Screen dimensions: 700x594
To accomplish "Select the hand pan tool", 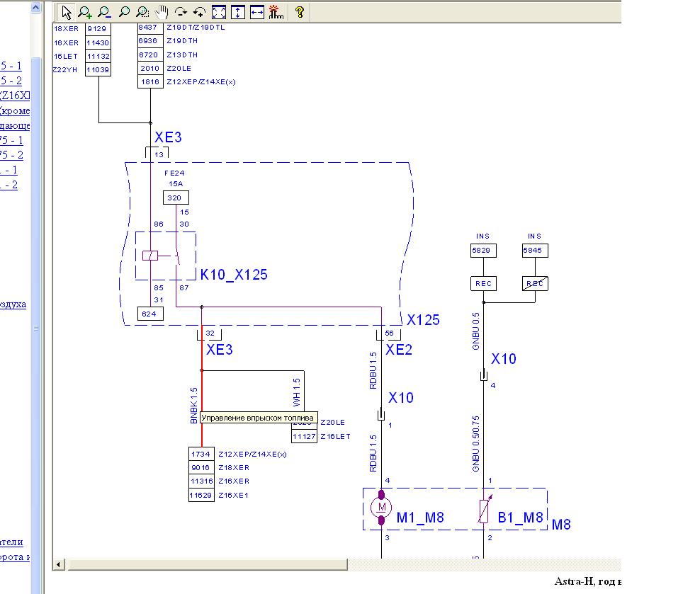I will tap(161, 12).
